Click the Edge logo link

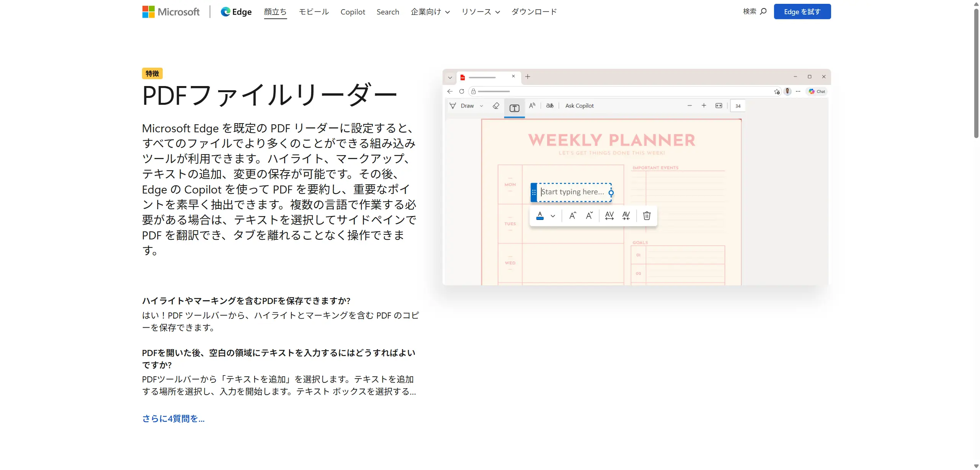tap(236, 12)
